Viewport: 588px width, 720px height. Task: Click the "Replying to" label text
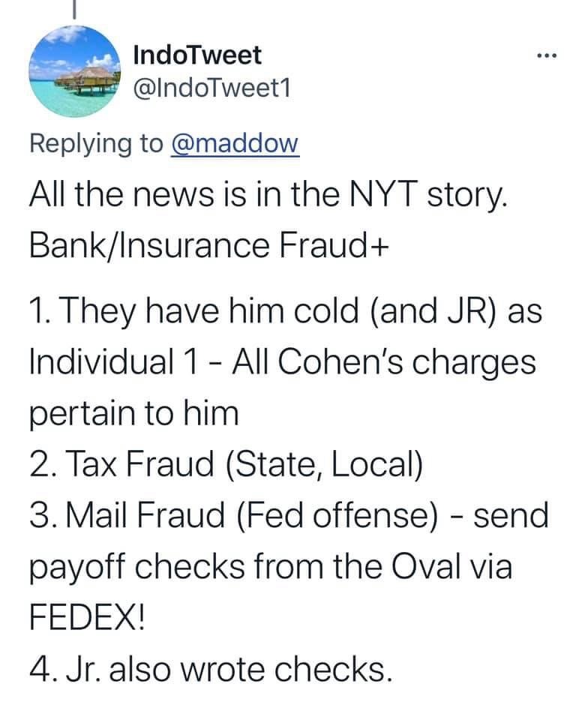click(x=95, y=142)
